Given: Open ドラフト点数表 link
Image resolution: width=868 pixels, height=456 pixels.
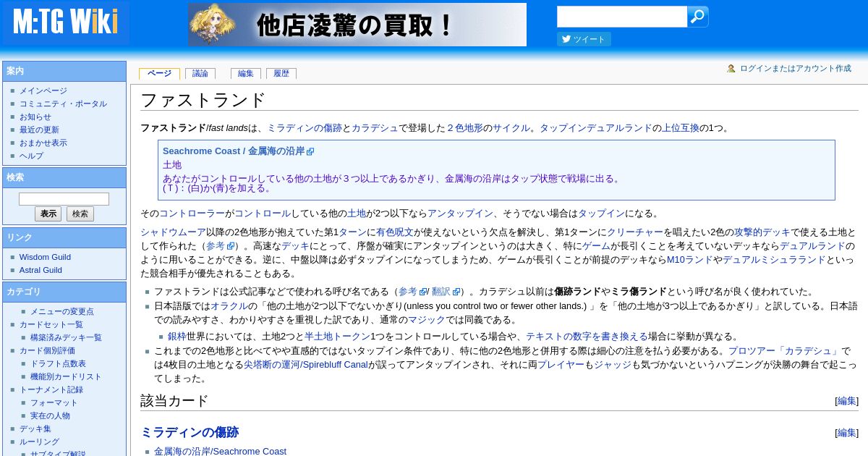Looking at the screenshot, I should tap(58, 364).
